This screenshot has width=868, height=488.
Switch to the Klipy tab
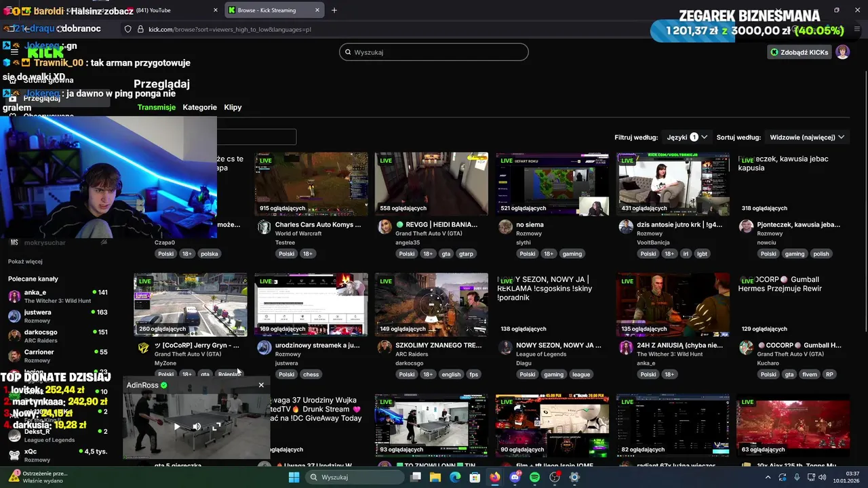coord(233,107)
